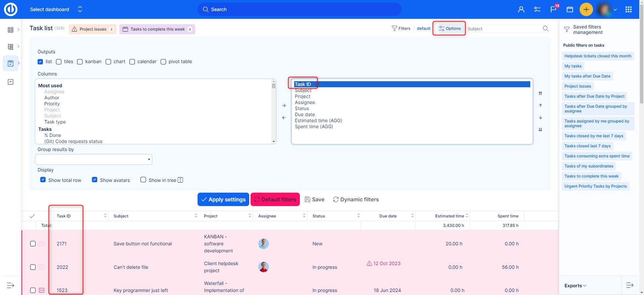
Task: Click the Subject quick search field
Action: pos(503,29)
